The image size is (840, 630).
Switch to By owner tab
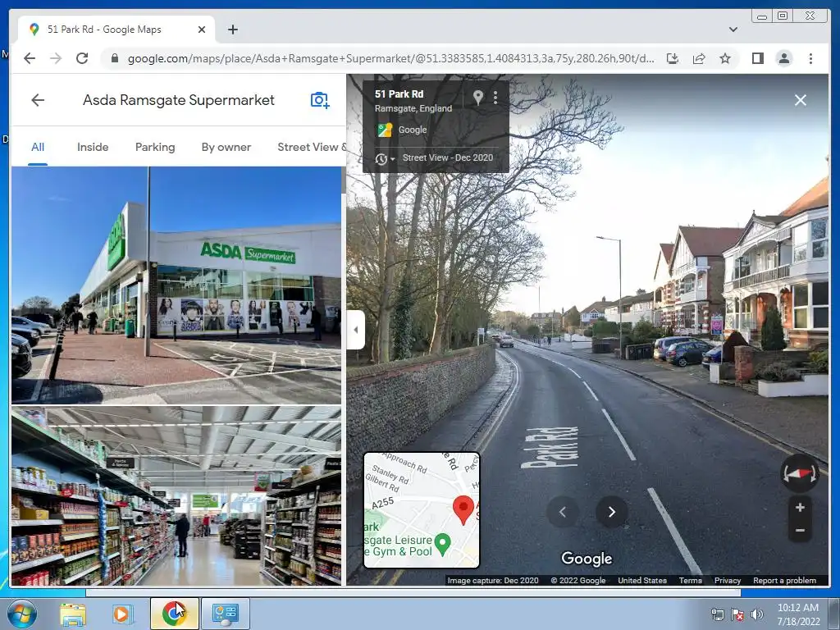226,147
